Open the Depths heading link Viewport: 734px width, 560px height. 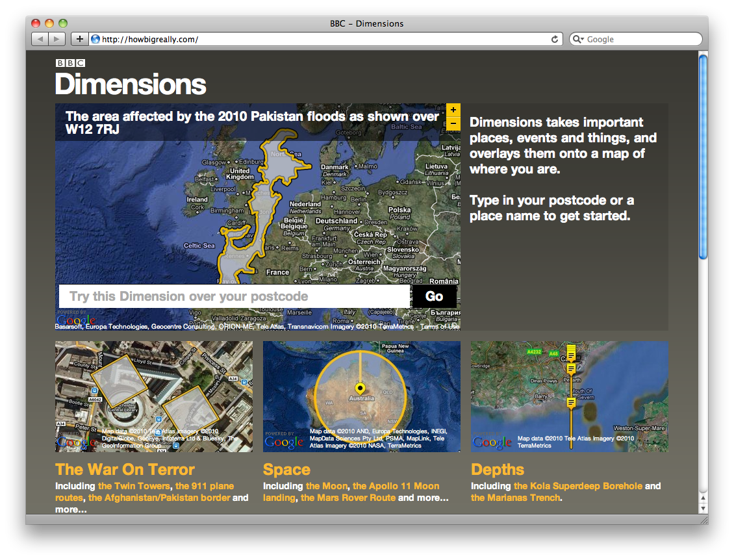click(498, 470)
